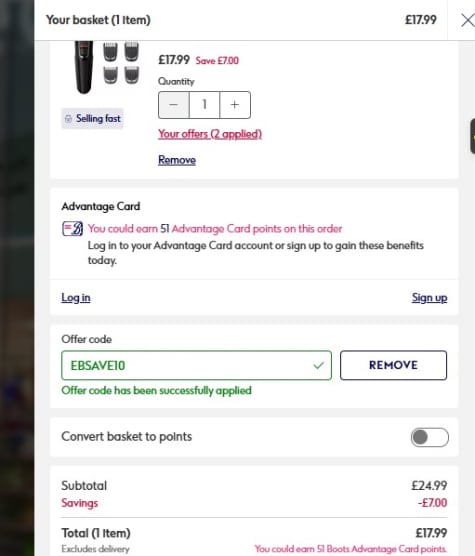Click the trimmer product thumbnail
This screenshot has height=556, width=475.
tap(106, 67)
